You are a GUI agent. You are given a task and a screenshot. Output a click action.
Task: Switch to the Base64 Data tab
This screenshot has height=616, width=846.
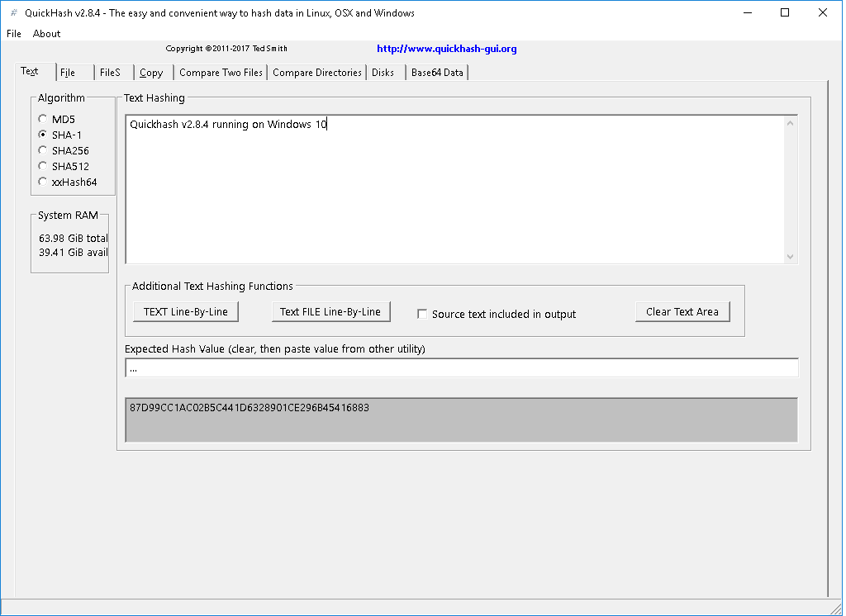(436, 72)
